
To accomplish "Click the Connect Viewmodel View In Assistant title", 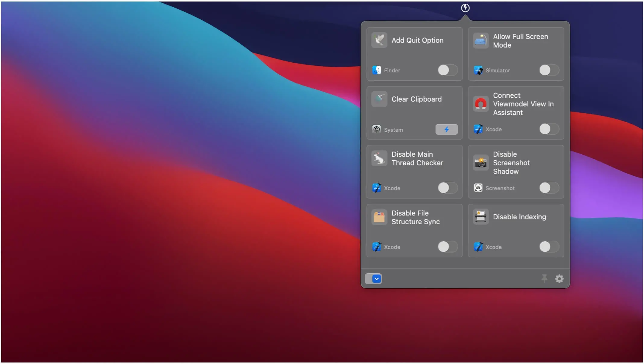I will pos(523,104).
